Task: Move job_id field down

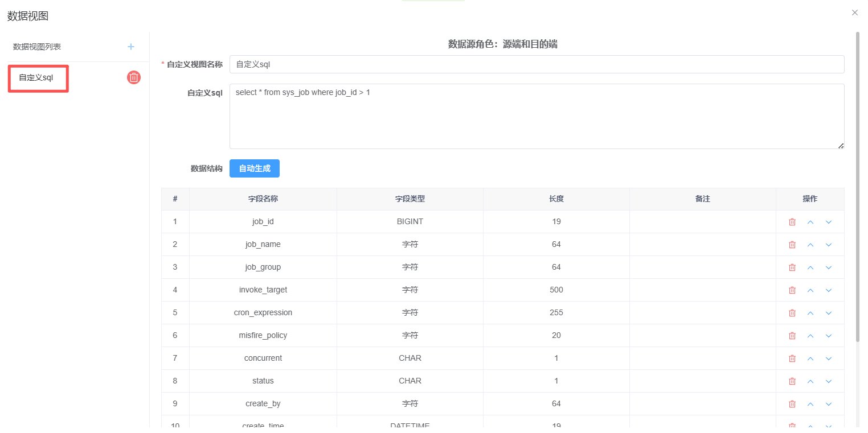Action: pyautogui.click(x=829, y=222)
